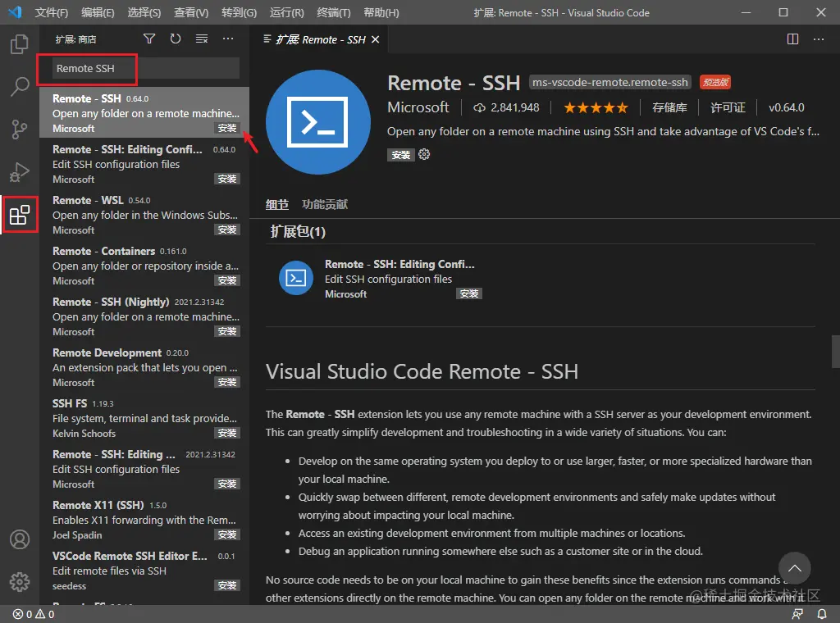Screen dimensions: 840x623
Task: Click the Microsoft publisher link
Action: tap(418, 107)
